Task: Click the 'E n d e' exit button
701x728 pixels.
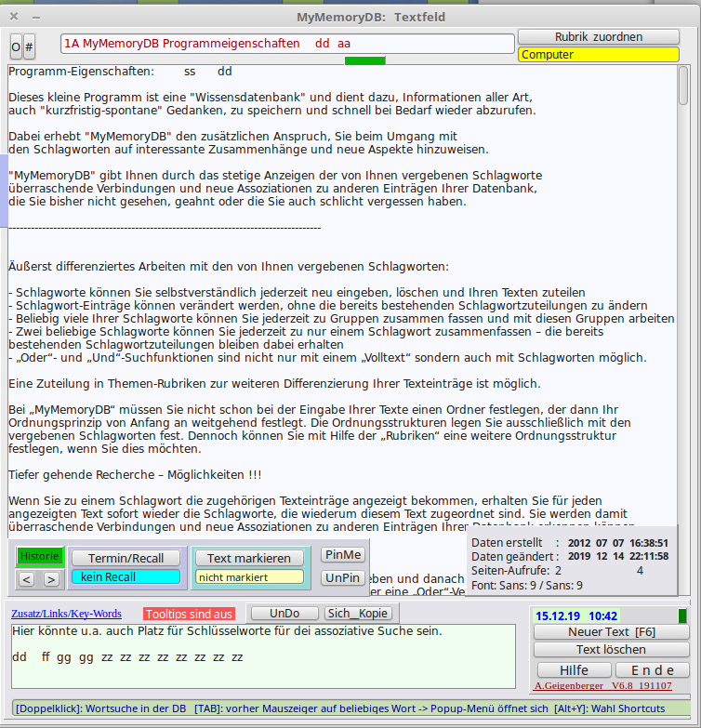Action: coord(653,670)
